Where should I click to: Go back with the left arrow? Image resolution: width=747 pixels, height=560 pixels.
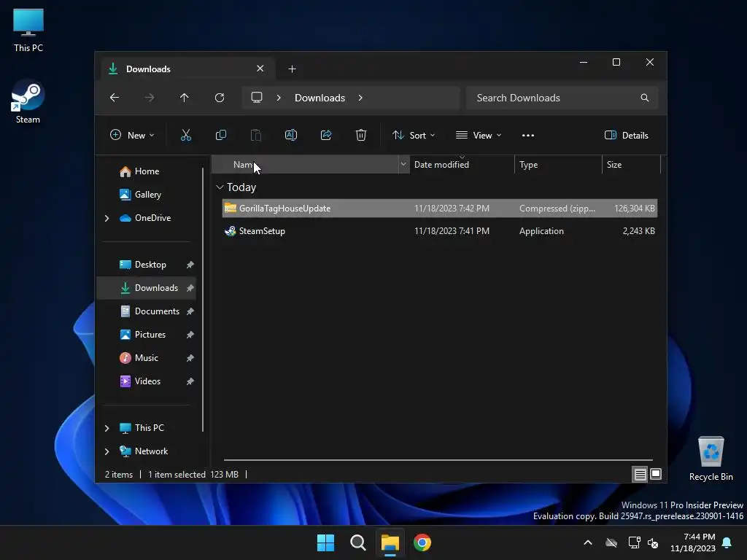click(115, 98)
